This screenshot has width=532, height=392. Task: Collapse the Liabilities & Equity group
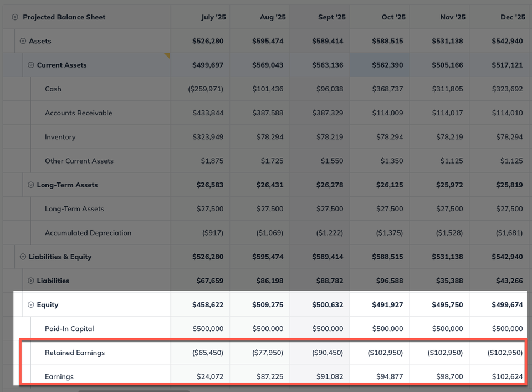23,257
